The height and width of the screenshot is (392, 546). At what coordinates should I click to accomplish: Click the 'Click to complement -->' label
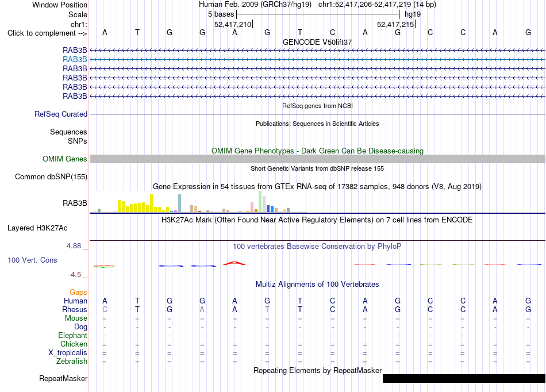point(47,33)
